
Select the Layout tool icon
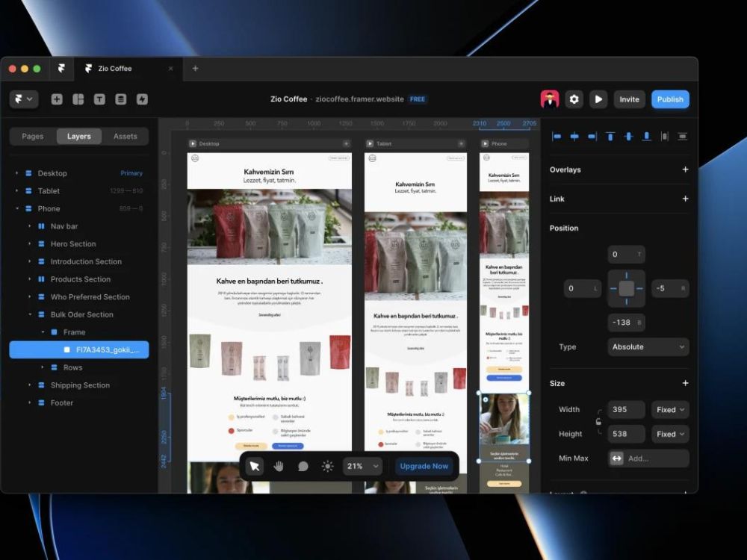click(x=78, y=99)
